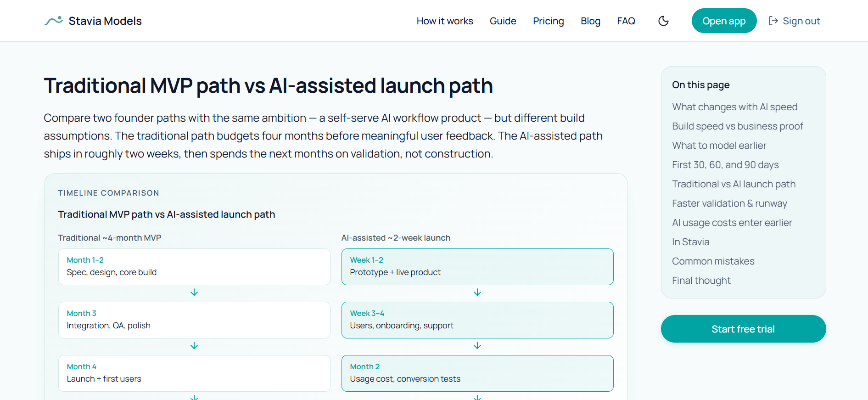Jump to First 30, 60, and 90 days
The width and height of the screenshot is (868, 400).
[725, 165]
